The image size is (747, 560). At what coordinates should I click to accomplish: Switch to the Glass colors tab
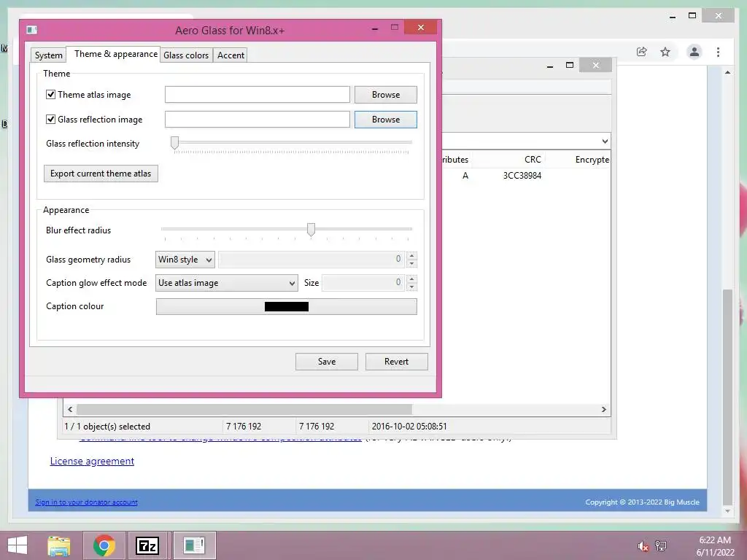[186, 55]
